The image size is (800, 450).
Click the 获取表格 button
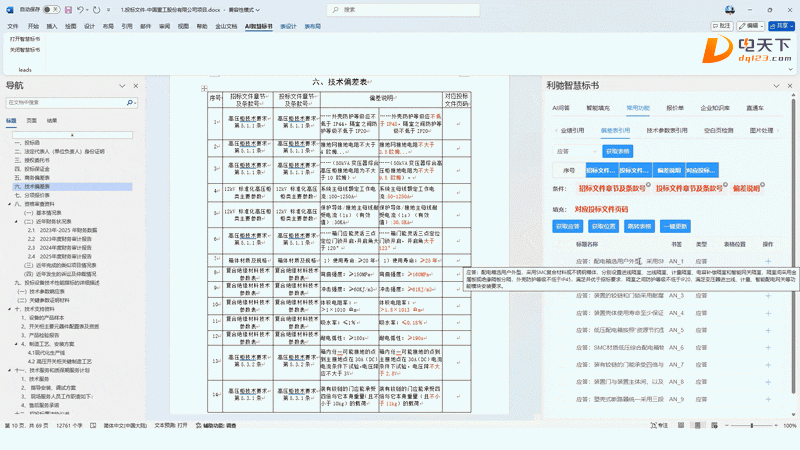(x=617, y=152)
